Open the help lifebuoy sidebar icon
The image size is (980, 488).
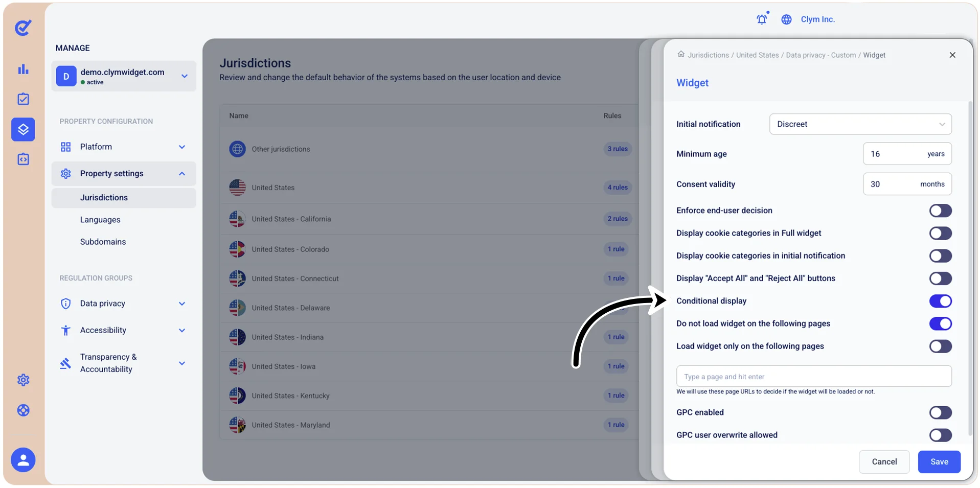point(23,410)
